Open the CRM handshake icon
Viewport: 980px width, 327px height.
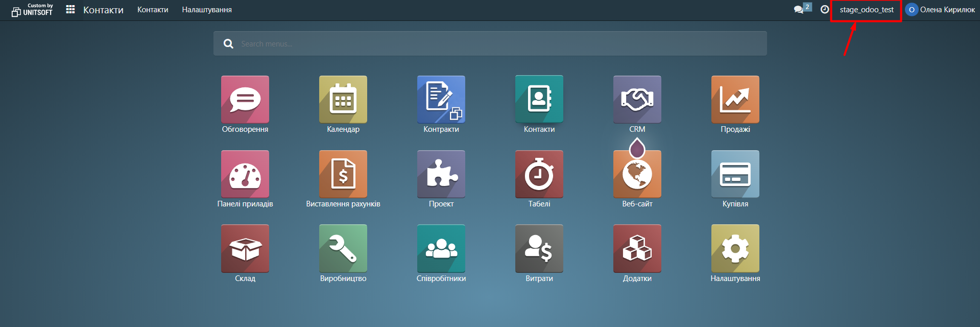pos(637,100)
